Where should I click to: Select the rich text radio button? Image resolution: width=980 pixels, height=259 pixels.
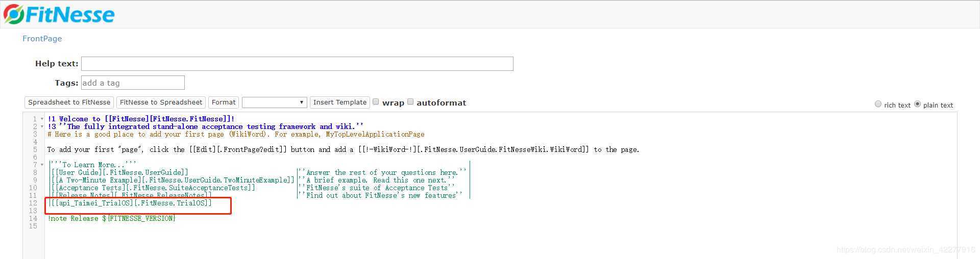[x=878, y=104]
